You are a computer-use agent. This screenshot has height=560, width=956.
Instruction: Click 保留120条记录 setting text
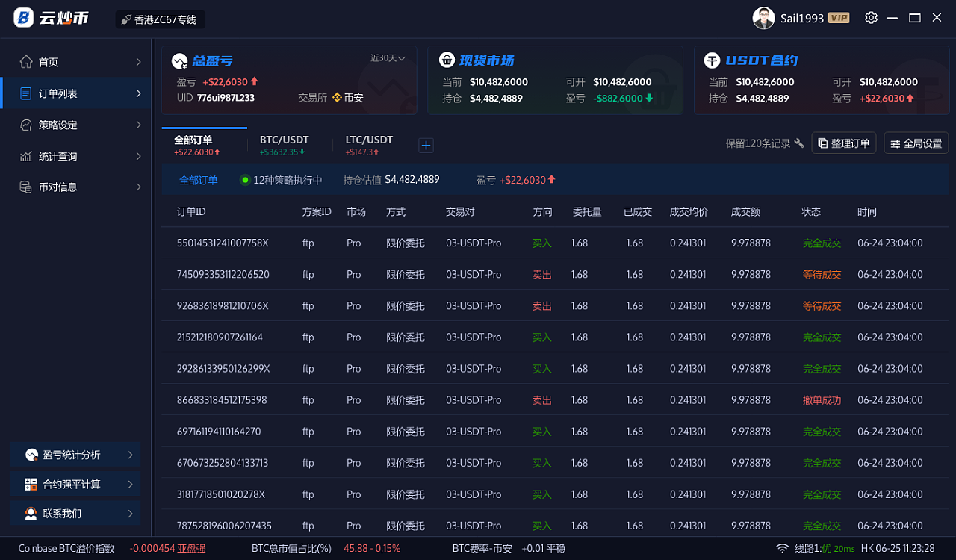(x=758, y=143)
